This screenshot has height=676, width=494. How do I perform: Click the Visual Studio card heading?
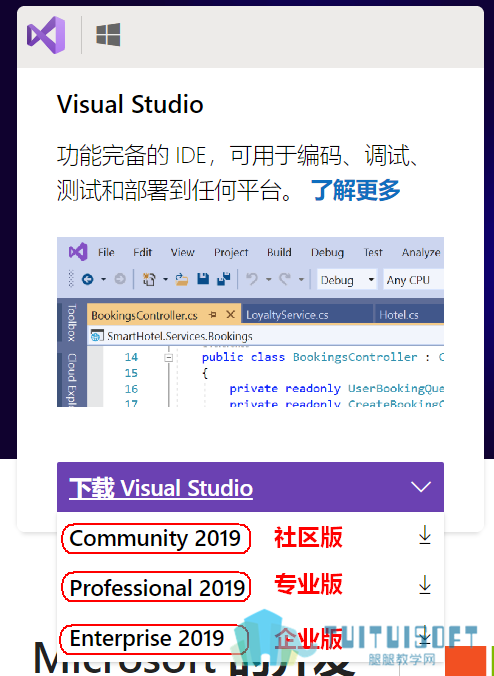130,104
